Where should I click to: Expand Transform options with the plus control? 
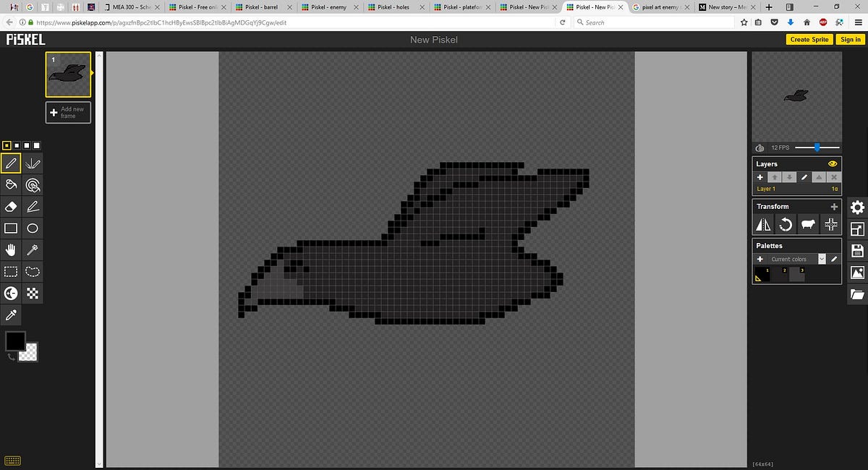(834, 206)
